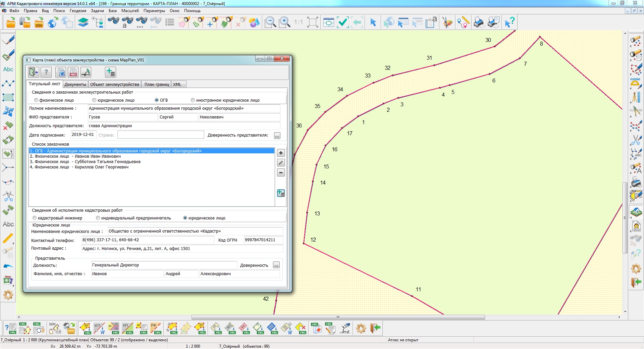Screen dimensions: 644x349
Task: Click the XML export icon in dialog toolbar
Action: (x=73, y=72)
